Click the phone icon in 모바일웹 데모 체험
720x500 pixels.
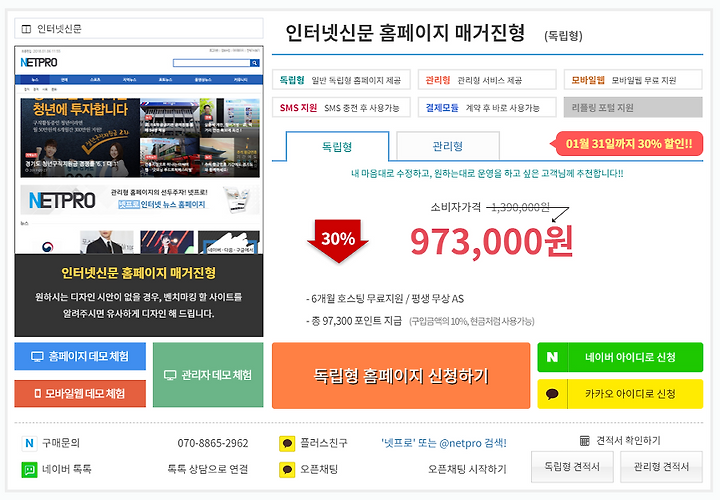click(x=38, y=393)
